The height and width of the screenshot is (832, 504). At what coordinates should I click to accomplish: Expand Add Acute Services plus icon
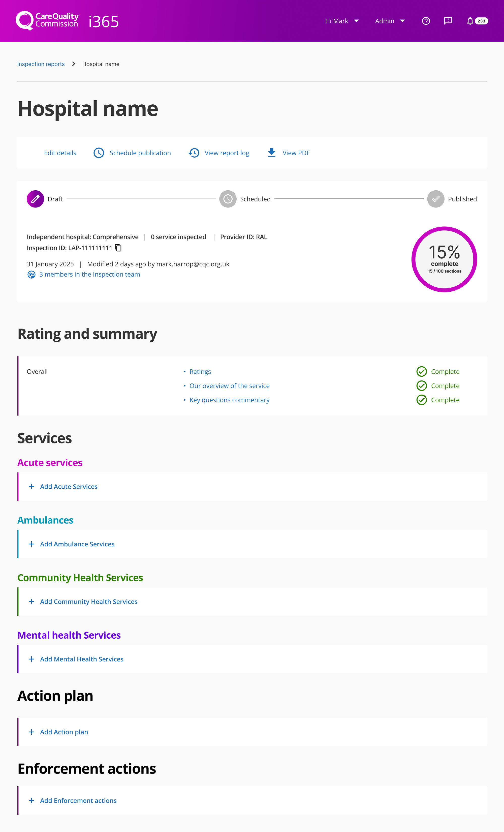[31, 487]
